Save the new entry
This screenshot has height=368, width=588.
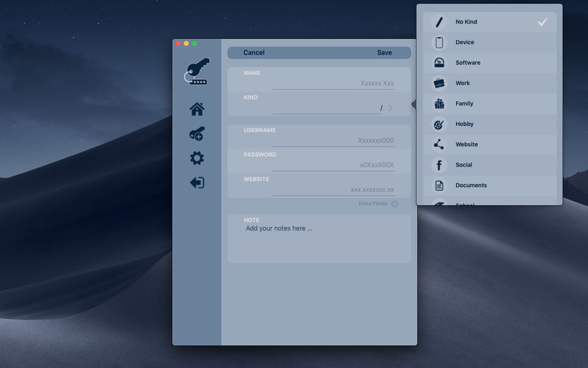pos(384,53)
